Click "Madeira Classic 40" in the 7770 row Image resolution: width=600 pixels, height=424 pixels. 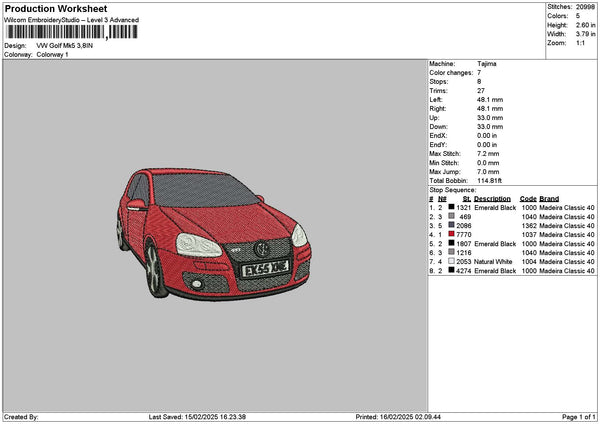567,235
